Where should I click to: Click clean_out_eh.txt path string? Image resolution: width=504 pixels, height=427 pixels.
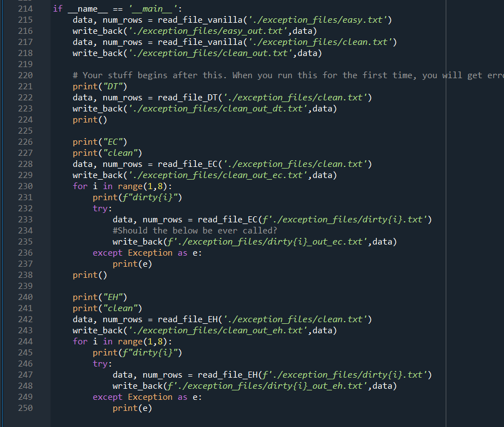[218, 331]
